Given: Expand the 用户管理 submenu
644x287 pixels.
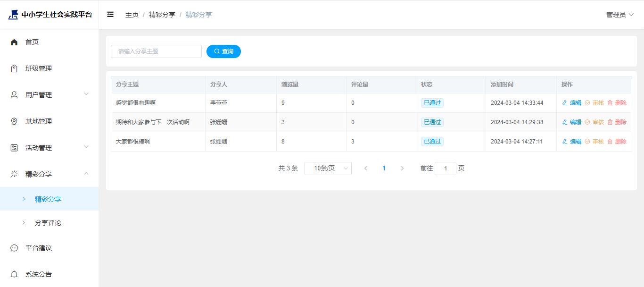Looking at the screenshot, I should click(x=49, y=95).
